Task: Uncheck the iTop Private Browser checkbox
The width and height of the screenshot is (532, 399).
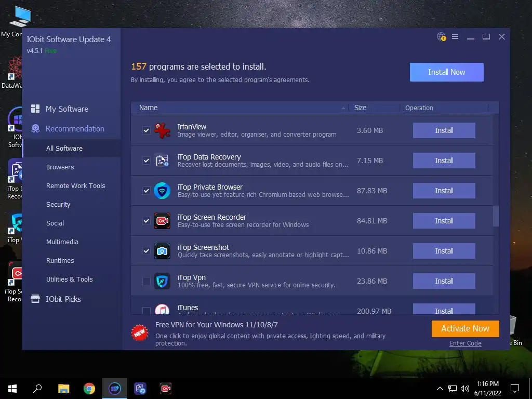Action: click(146, 191)
